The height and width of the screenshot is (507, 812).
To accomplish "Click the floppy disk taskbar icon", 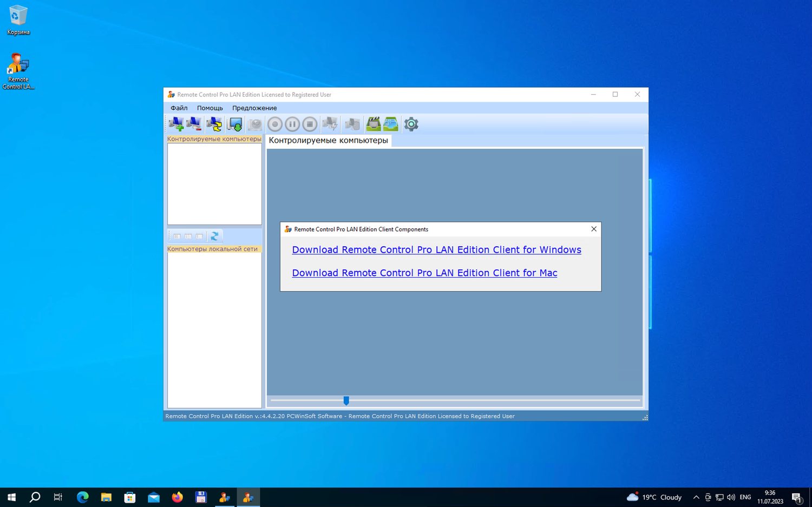I will [201, 497].
